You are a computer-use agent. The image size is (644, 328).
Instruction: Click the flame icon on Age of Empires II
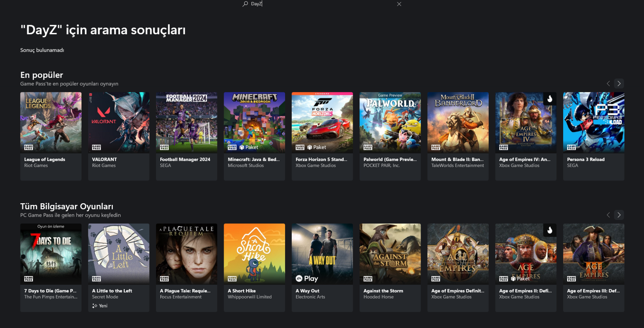[550, 230]
